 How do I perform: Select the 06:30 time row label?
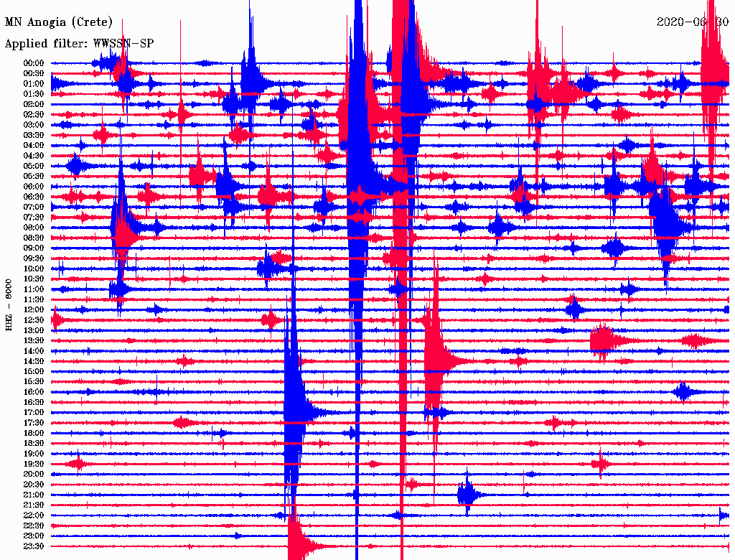tap(34, 197)
